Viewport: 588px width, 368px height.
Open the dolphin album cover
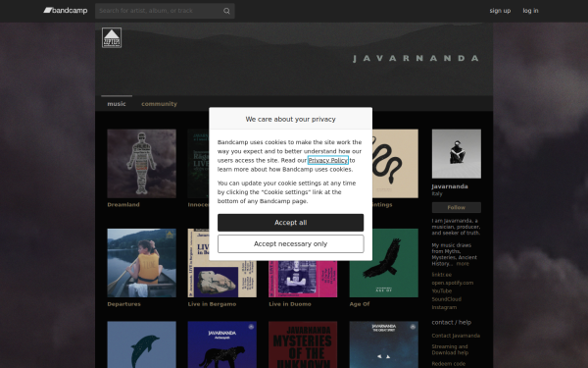click(142, 344)
